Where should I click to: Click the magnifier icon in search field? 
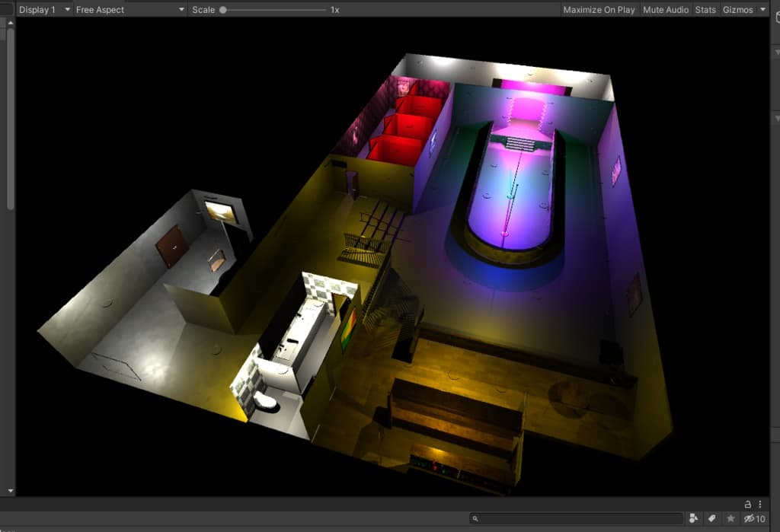(x=476, y=518)
